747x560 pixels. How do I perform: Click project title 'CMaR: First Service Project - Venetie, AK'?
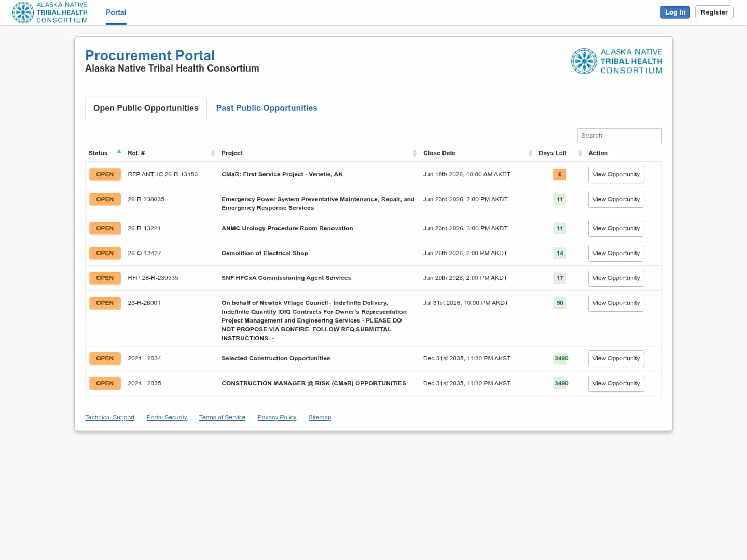coord(282,174)
